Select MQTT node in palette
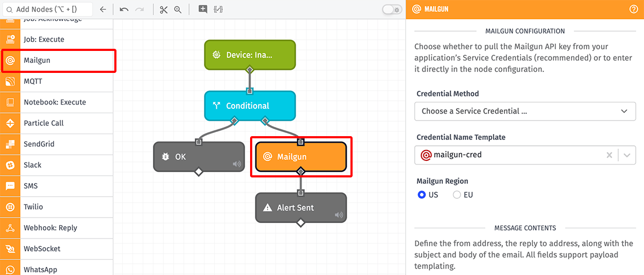Viewport: 644px width, 275px height. coord(33,81)
